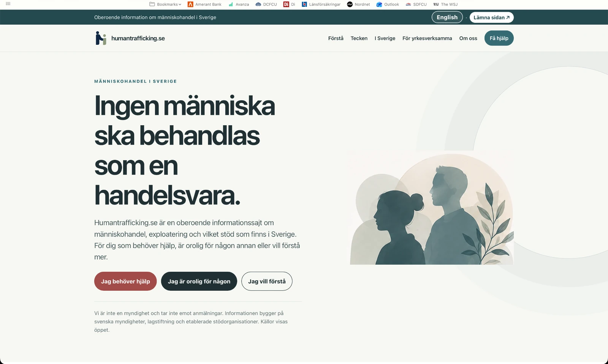
Task: Open the Avanza bookmark icon
Action: [231, 4]
